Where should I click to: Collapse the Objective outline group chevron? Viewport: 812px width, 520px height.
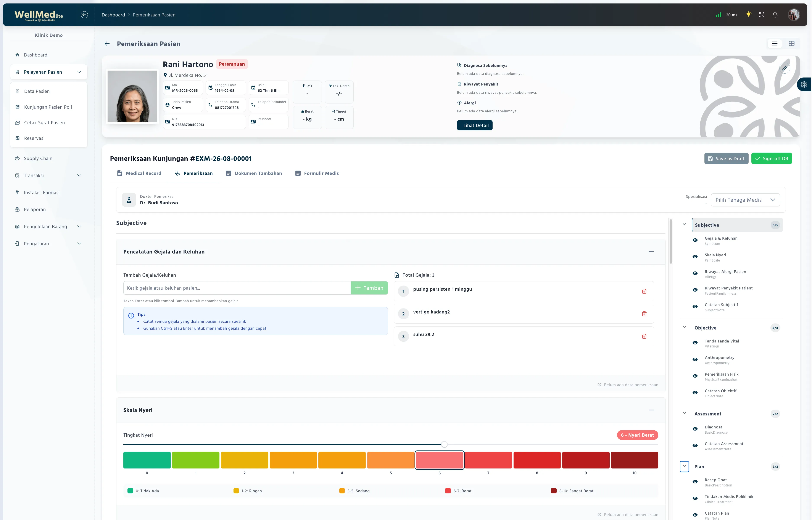pos(684,327)
